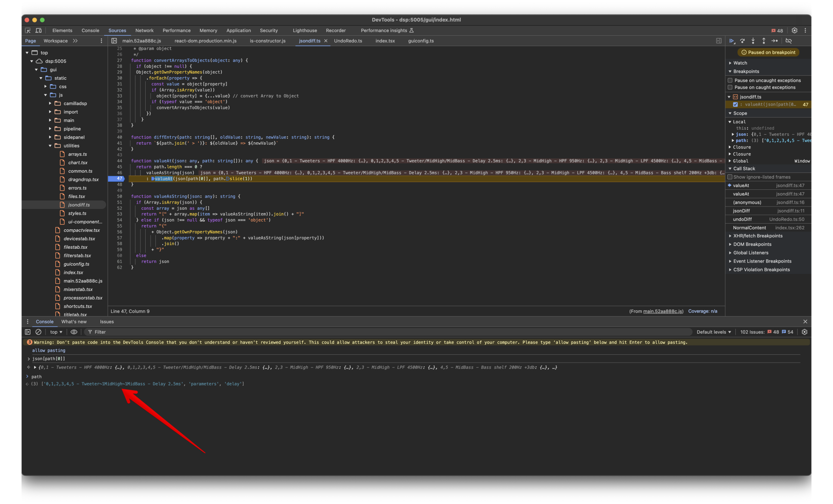833x504 pixels.
Task: Click the Step debugger button
Action: [775, 41]
